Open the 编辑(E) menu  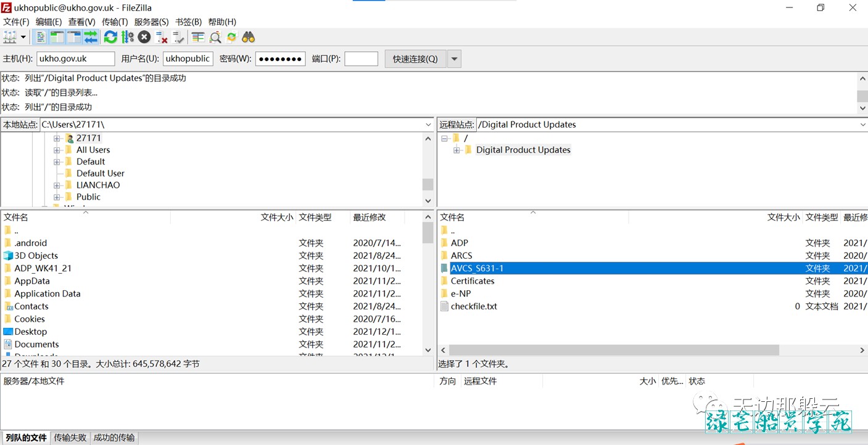click(49, 22)
